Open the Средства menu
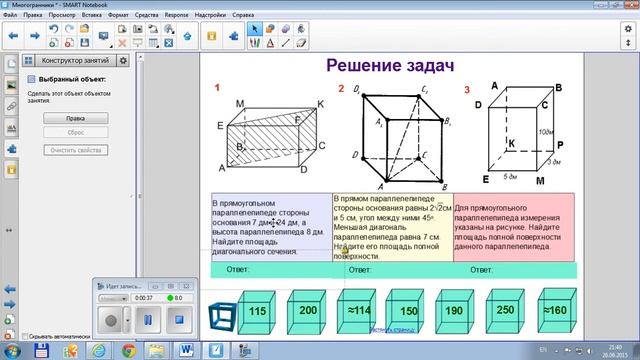Image resolution: width=640 pixels, height=360 pixels. 147,15
